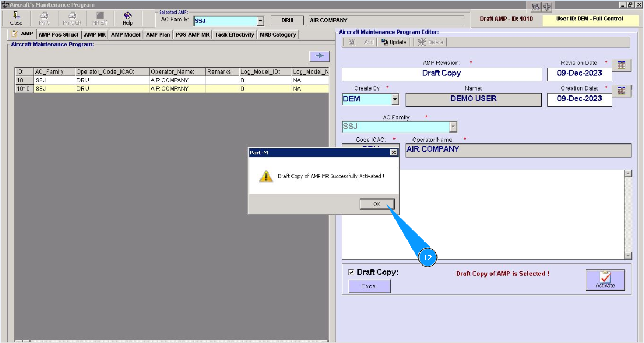Click the warning icon in Part-M dialog

pyautogui.click(x=266, y=176)
